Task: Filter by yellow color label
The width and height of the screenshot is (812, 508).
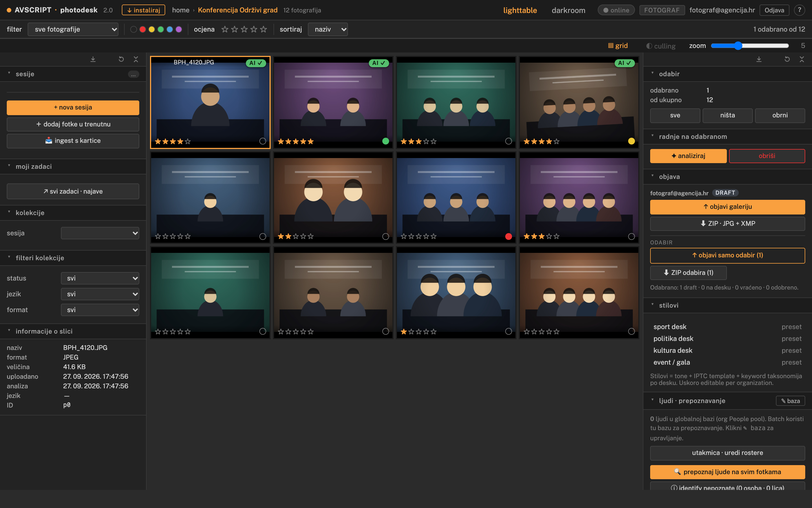Action: (152, 29)
